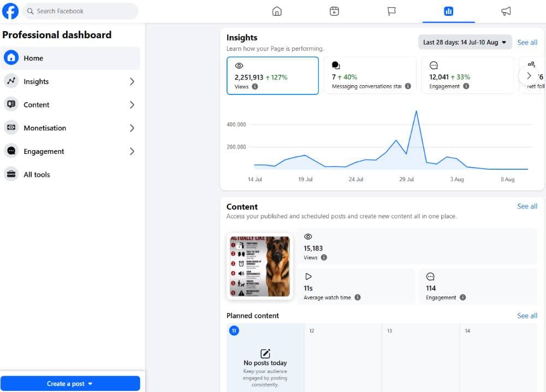Image resolution: width=546 pixels, height=392 pixels.
Task: Click the All tools toolbox icon
Action: point(11,174)
